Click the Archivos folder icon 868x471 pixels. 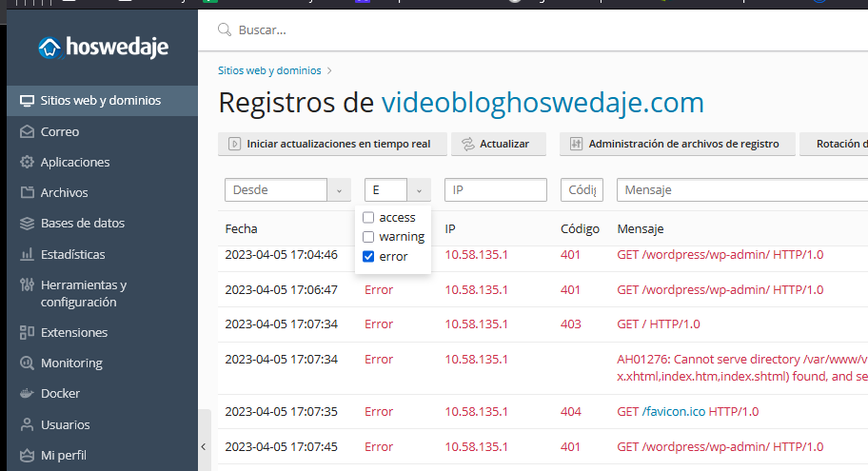coord(27,192)
